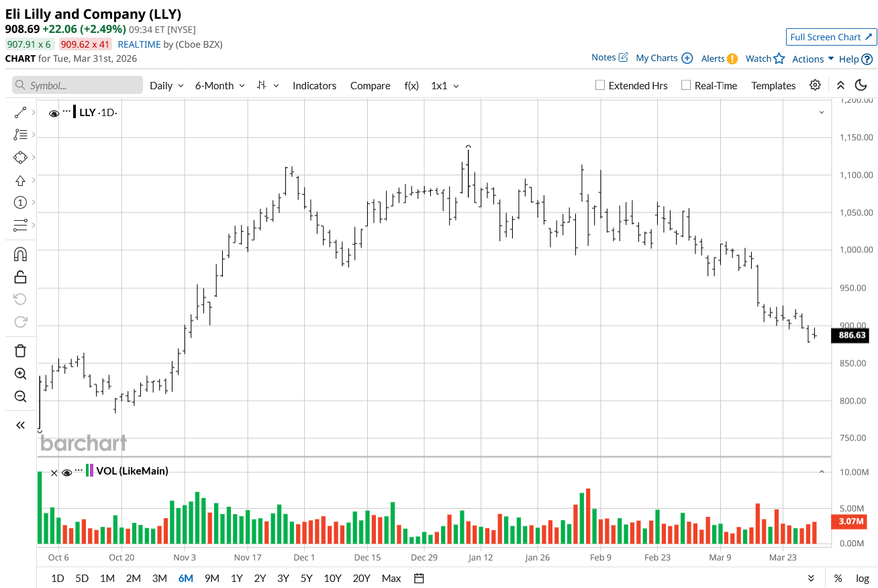Click the REALTIME link
This screenshot has width=878, height=588.
pos(139,44)
